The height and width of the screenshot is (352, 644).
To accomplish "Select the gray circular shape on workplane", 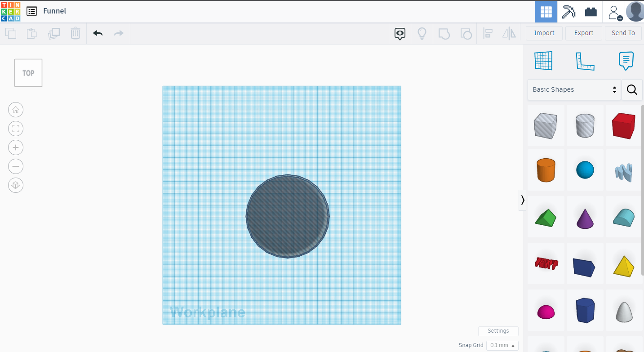I will pos(288,216).
